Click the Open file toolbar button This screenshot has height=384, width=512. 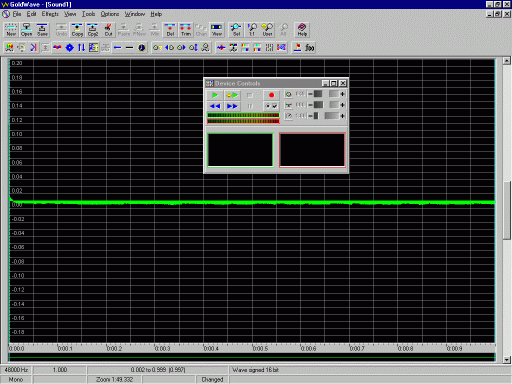click(x=27, y=30)
